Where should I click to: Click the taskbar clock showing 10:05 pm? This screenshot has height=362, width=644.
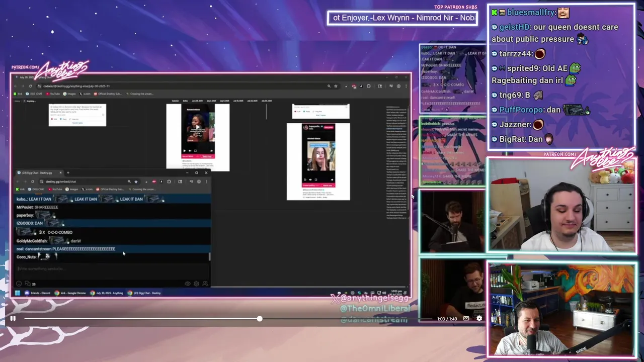tap(395, 293)
